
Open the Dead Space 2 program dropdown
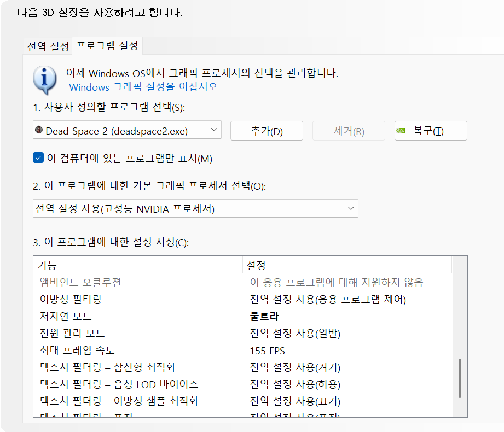click(127, 130)
